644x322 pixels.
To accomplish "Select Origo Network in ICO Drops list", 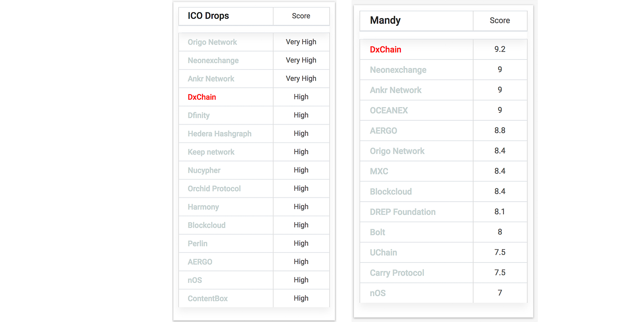I will click(x=212, y=42).
